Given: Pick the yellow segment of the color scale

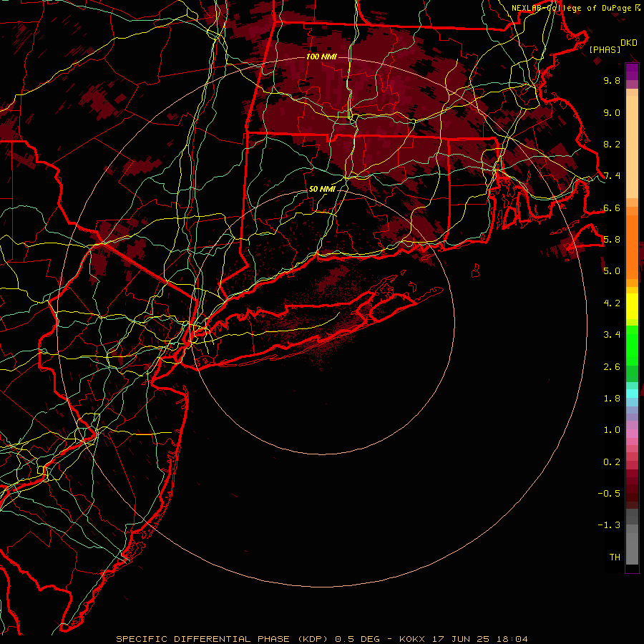Looking at the screenshot, I should pyautogui.click(x=632, y=306).
